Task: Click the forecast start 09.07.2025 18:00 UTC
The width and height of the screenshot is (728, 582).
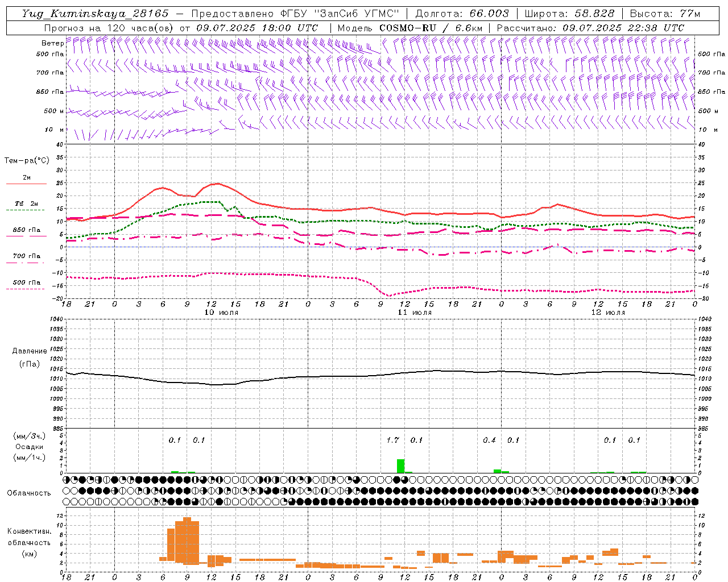Action: [257, 28]
